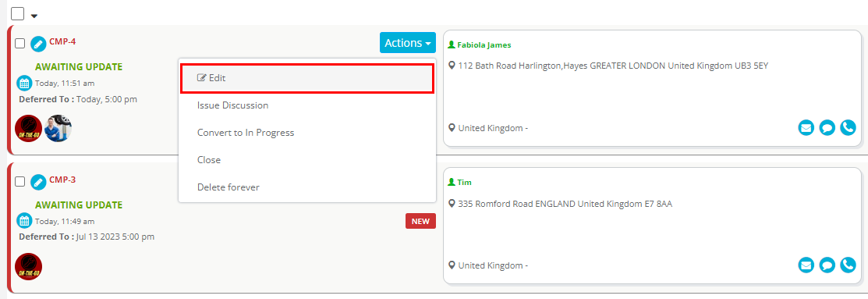Toggle the select-all checkbox at top
Viewport: 868px width, 299px height.
[x=18, y=13]
